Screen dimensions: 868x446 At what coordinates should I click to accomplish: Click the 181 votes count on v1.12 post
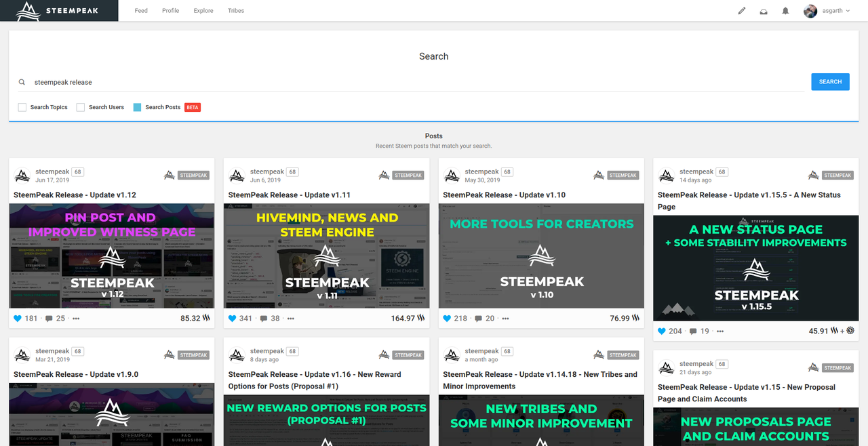pos(31,319)
